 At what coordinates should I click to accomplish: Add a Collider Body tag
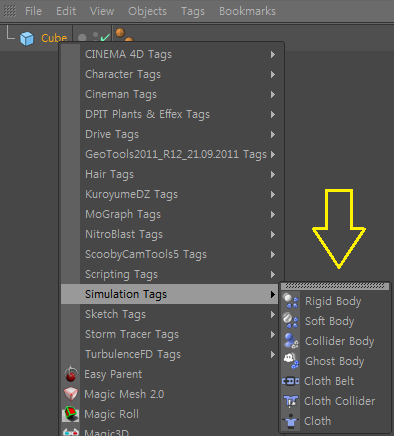point(335,341)
